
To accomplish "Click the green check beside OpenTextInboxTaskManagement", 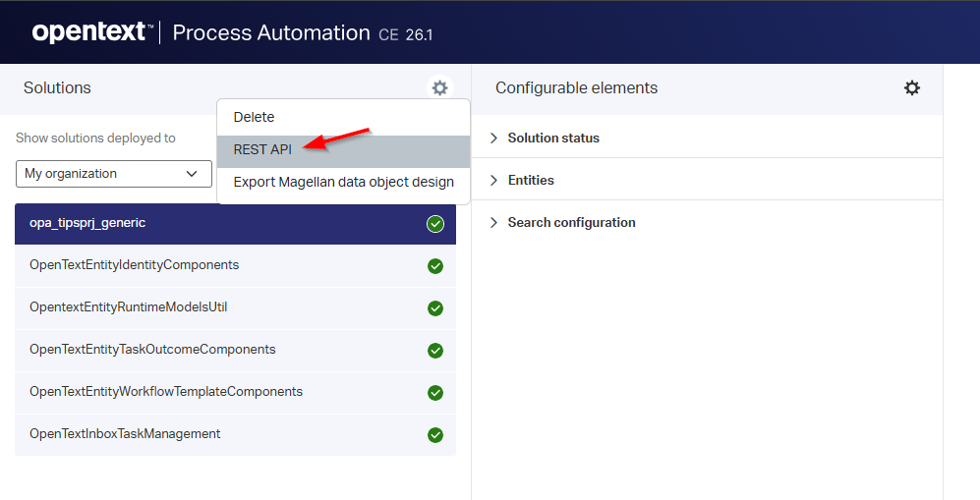I will 435,435.
